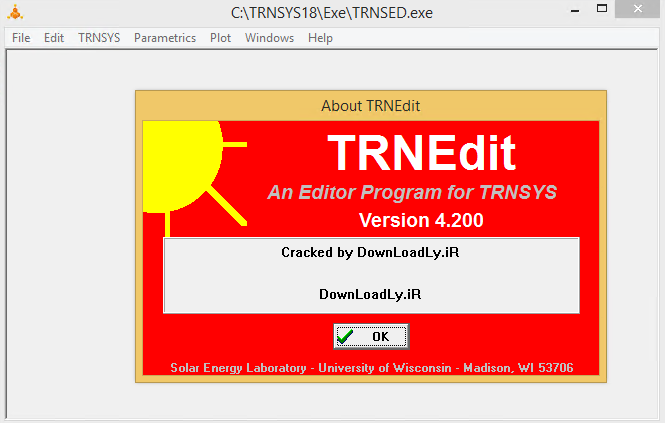Close the TRNSED window
Screen dimensions: 665x423
[637, 9]
